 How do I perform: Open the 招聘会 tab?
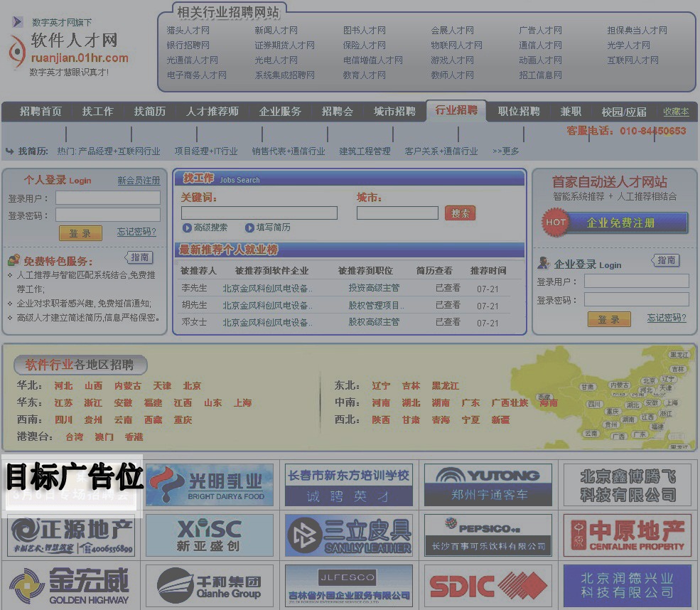[x=338, y=112]
